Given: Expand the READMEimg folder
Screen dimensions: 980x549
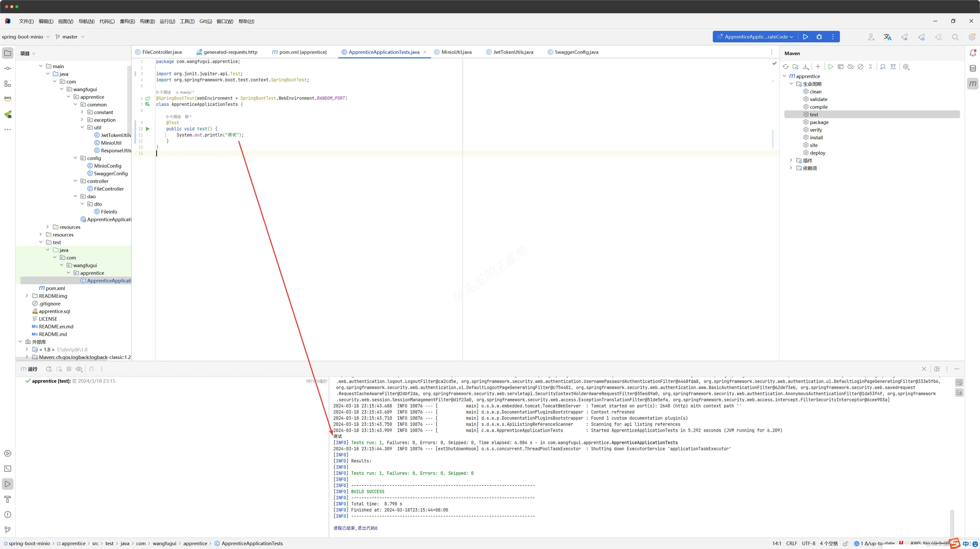Looking at the screenshot, I should click(27, 296).
